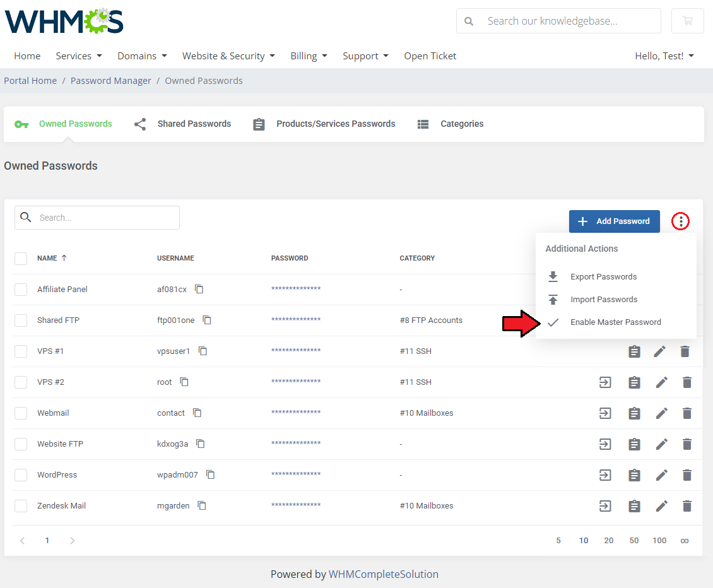Copy the contact username for Webmail
This screenshot has height=588, width=713.
click(197, 413)
